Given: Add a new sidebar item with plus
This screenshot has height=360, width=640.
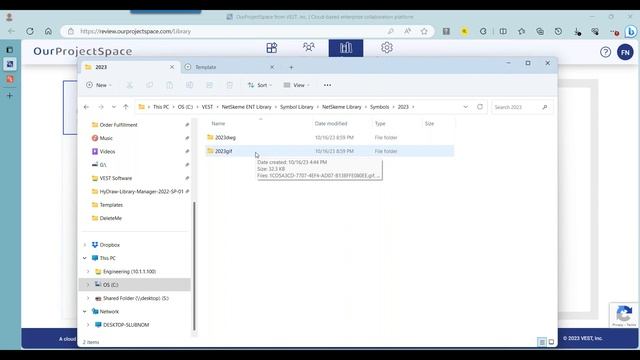Looking at the screenshot, I should click(x=9, y=96).
